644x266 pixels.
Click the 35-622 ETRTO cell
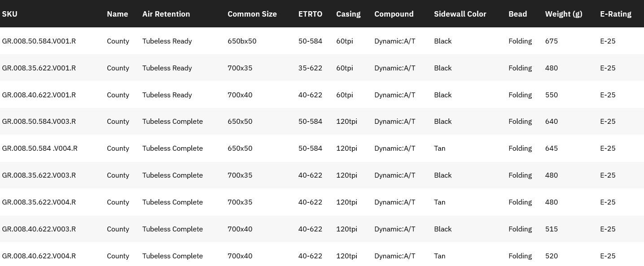tap(310, 68)
